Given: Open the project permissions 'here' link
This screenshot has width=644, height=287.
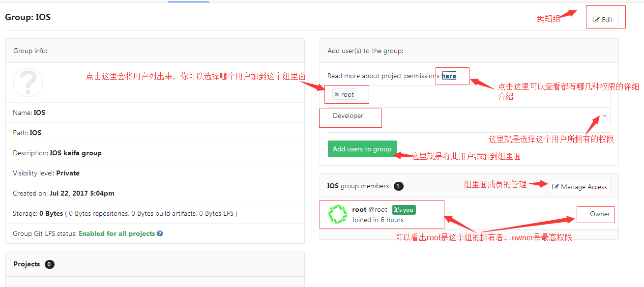Looking at the screenshot, I should (449, 76).
